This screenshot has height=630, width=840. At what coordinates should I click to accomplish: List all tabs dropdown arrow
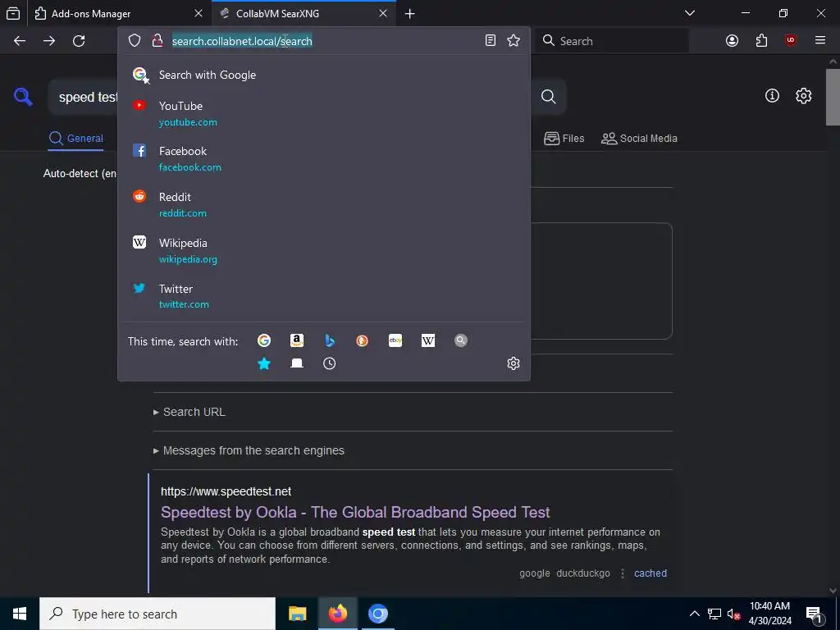pyautogui.click(x=690, y=13)
